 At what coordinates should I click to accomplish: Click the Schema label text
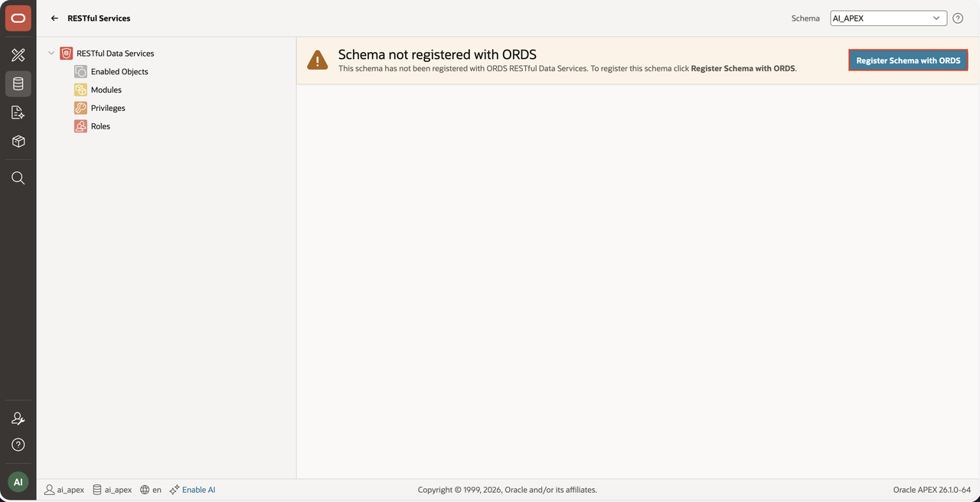point(805,18)
